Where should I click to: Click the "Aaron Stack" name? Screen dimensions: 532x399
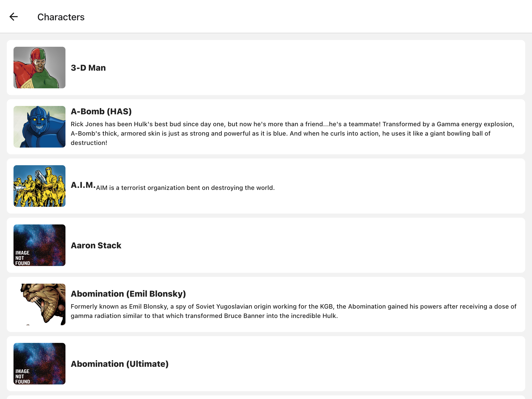point(96,245)
